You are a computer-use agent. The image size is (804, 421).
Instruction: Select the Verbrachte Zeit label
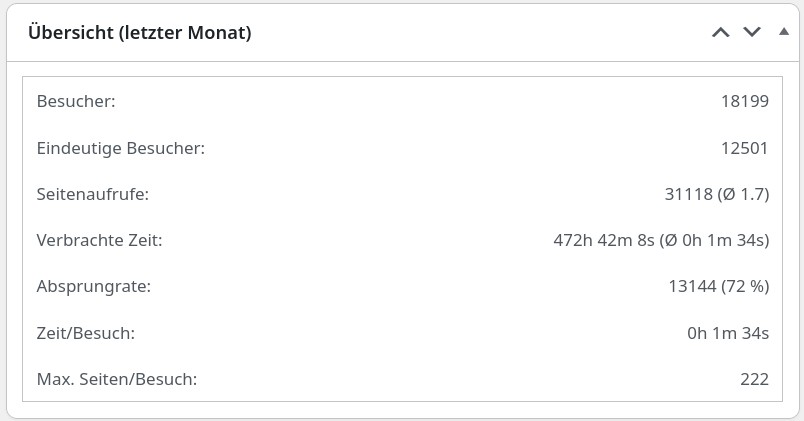click(99, 240)
